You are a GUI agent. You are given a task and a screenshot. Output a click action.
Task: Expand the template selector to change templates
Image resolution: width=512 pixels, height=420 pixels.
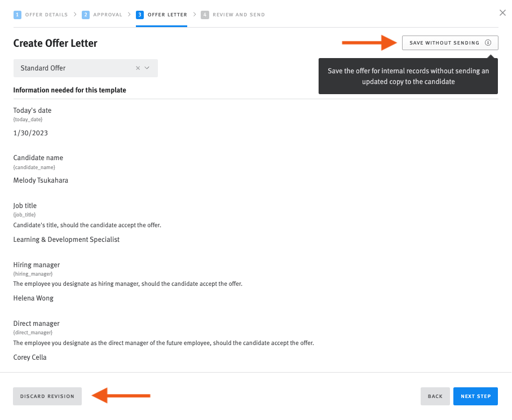coord(146,67)
